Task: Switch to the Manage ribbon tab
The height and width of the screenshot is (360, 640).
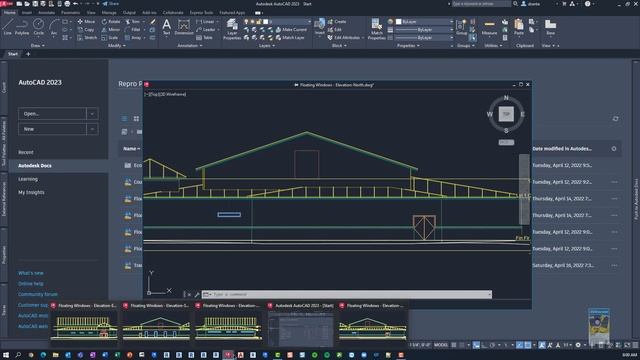Action: point(109,13)
